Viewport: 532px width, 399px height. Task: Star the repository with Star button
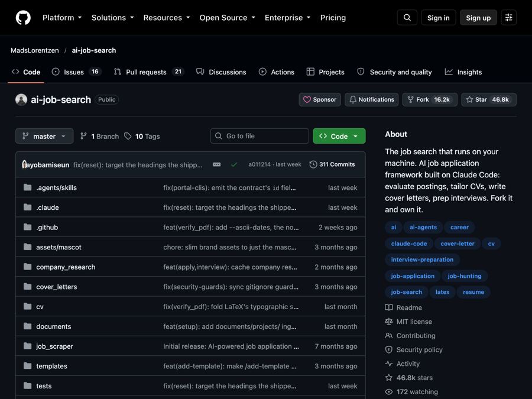(x=489, y=100)
